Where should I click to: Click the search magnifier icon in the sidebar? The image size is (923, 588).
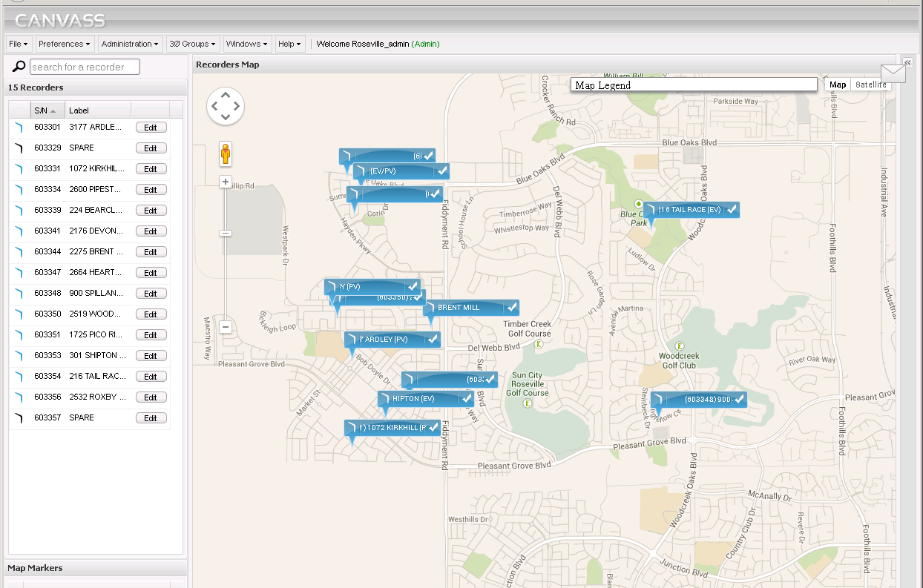pos(17,66)
